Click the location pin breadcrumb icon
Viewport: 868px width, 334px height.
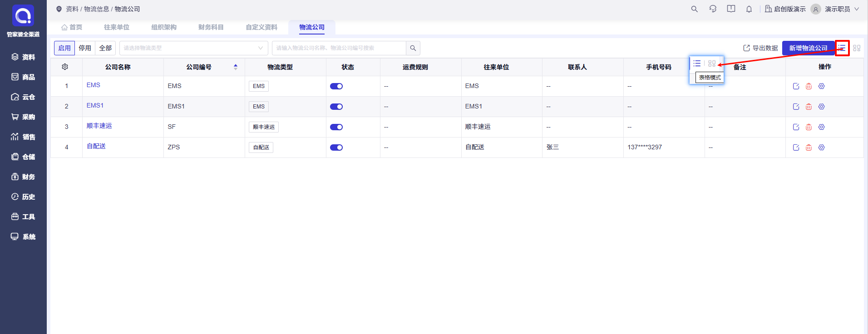click(59, 9)
